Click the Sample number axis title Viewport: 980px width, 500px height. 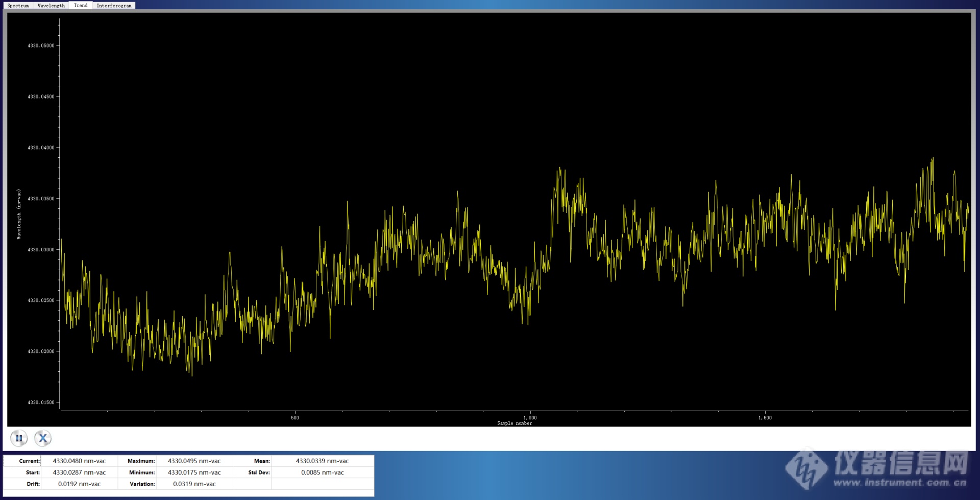click(x=514, y=423)
